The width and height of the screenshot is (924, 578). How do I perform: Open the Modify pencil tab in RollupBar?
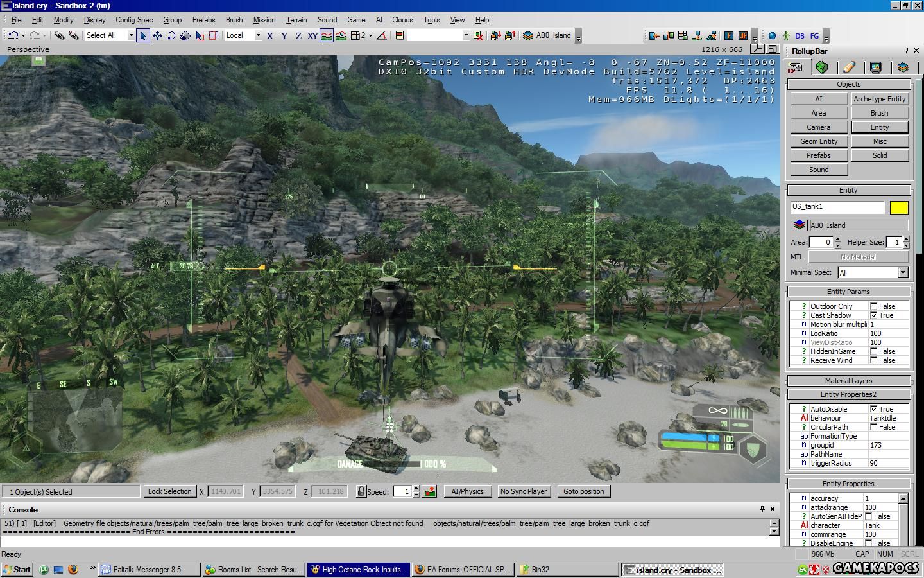coord(849,67)
